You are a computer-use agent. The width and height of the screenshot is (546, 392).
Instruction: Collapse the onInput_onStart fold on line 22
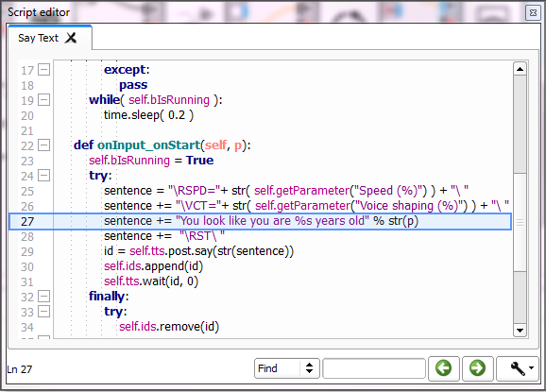(43, 145)
